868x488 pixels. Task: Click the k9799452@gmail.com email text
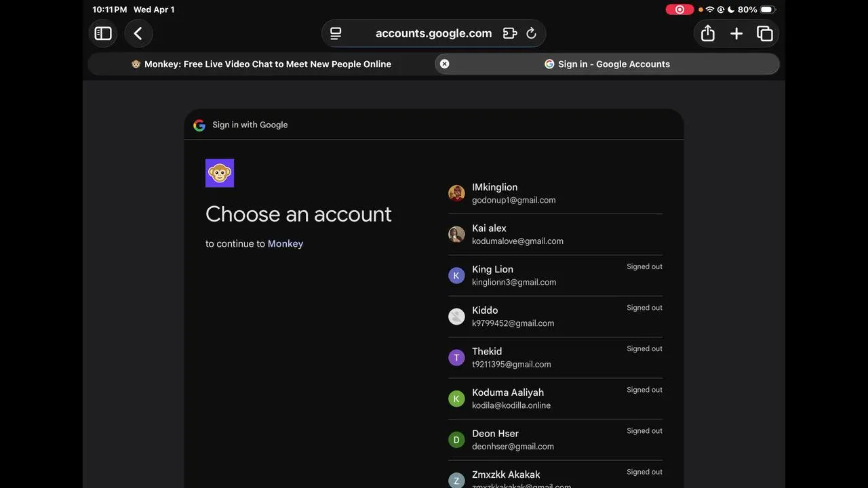tap(513, 323)
